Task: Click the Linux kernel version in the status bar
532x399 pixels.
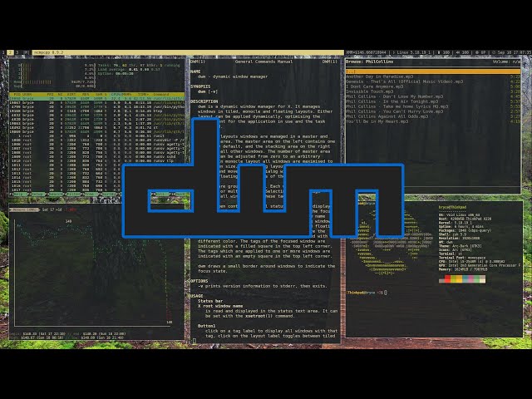Action: [x=414, y=52]
